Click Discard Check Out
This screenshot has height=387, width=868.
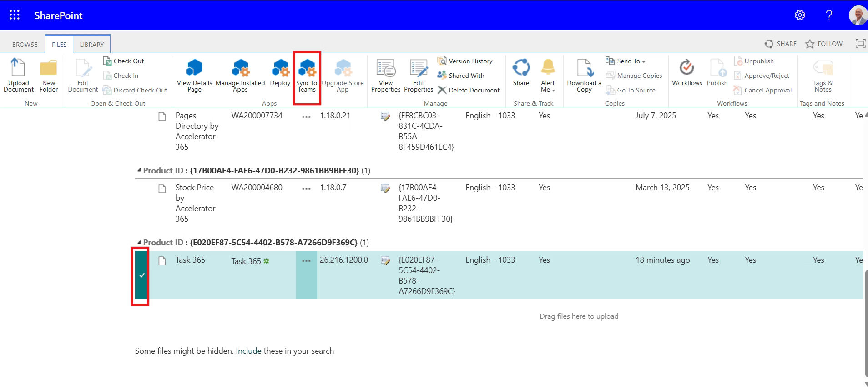point(135,90)
